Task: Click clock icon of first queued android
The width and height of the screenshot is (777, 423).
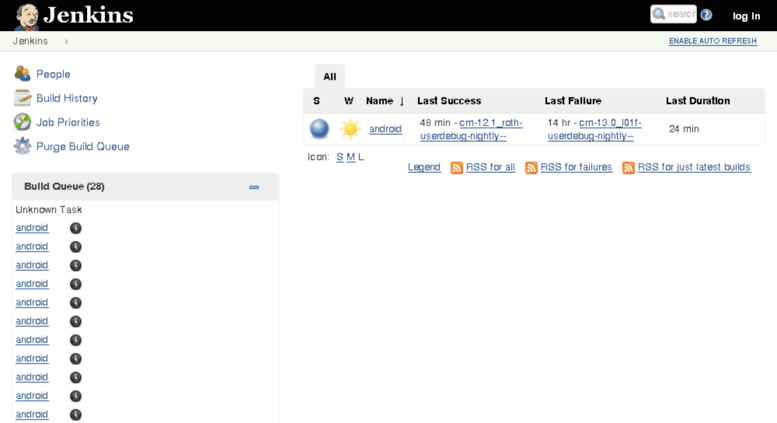Action: [x=75, y=228]
